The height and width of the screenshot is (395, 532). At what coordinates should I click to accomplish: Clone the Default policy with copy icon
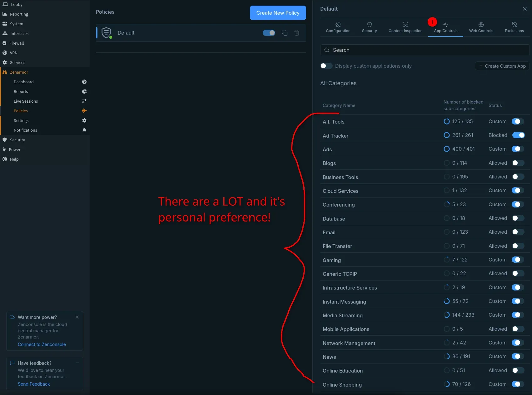[285, 33]
